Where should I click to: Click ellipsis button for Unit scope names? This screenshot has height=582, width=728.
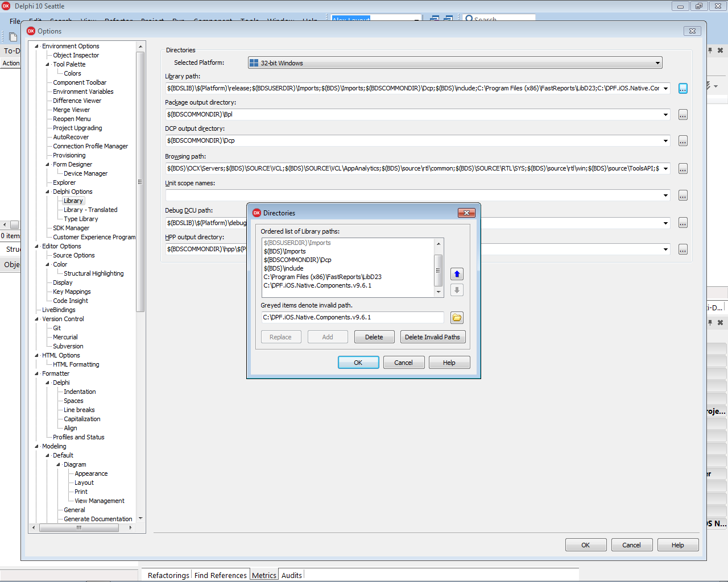(x=682, y=196)
